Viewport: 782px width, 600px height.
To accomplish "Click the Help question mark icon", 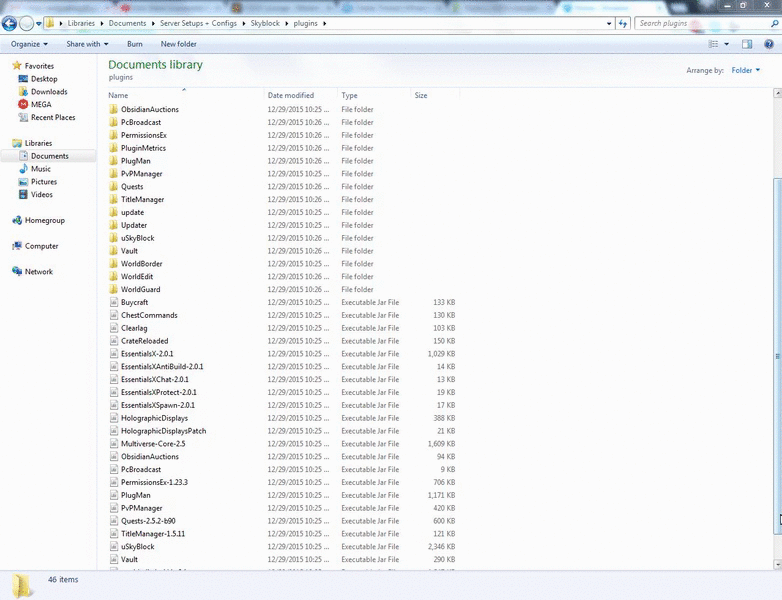I will 769,44.
